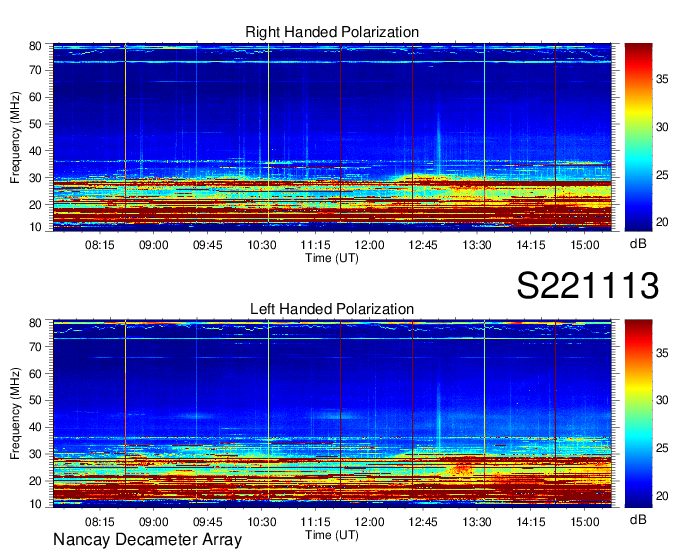Screen dimensions: 680x552
Task: Click the 10:30 tick on the top plot
Action: point(262,245)
